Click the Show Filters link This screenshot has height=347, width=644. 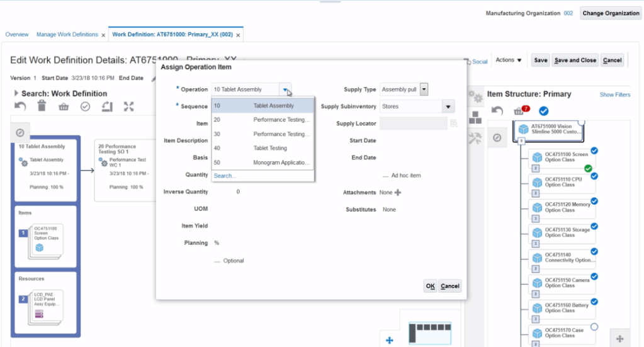(x=614, y=94)
